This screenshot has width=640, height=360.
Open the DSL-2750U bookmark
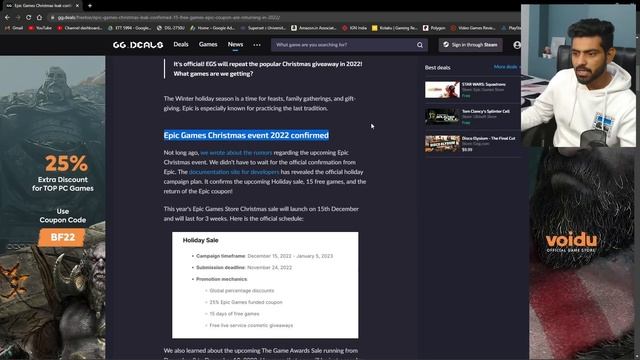pyautogui.click(x=171, y=28)
